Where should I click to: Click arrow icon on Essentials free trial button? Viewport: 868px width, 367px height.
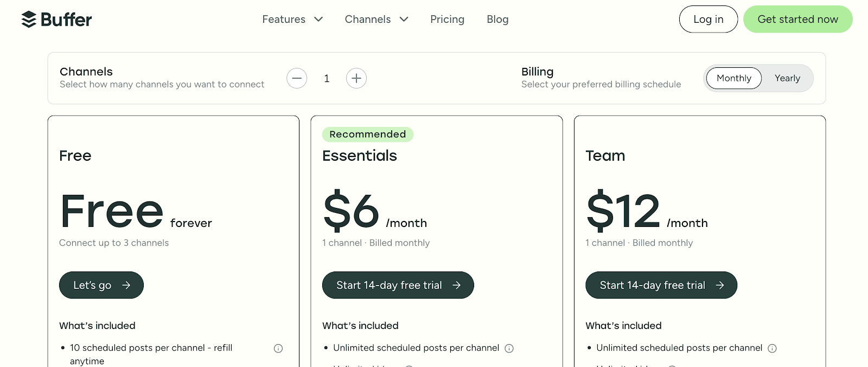tap(457, 285)
